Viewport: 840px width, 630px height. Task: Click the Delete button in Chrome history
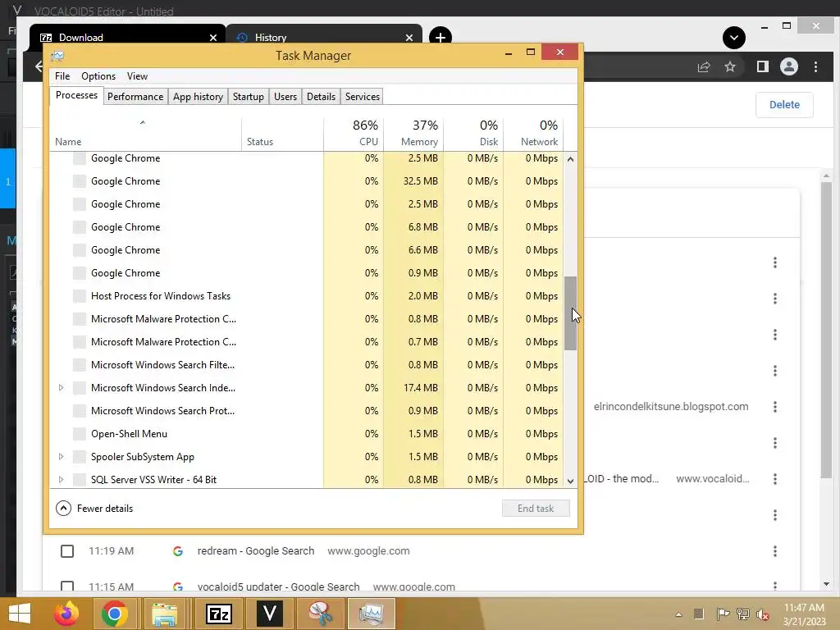point(784,104)
